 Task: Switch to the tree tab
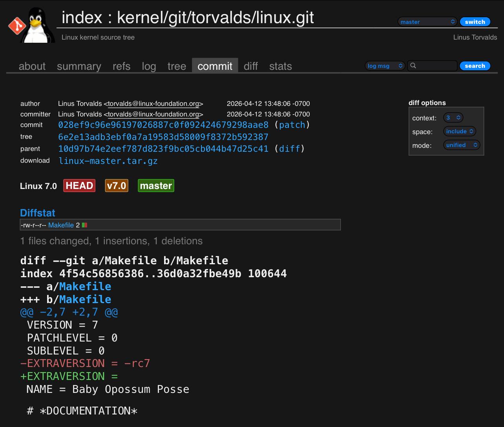point(177,66)
